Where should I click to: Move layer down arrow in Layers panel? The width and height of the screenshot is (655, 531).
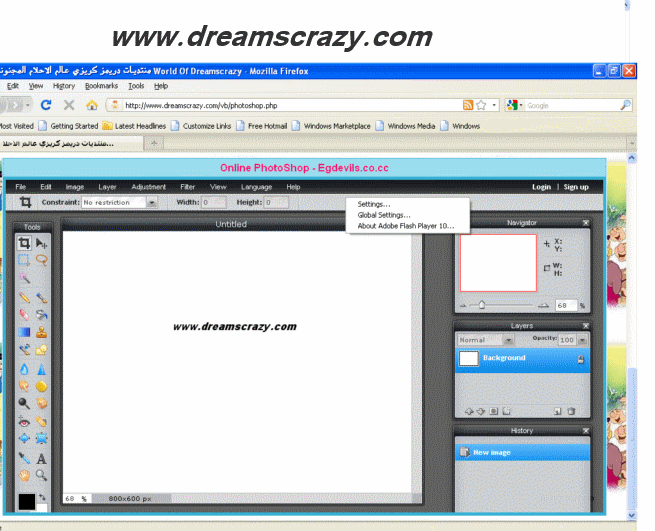(481, 412)
